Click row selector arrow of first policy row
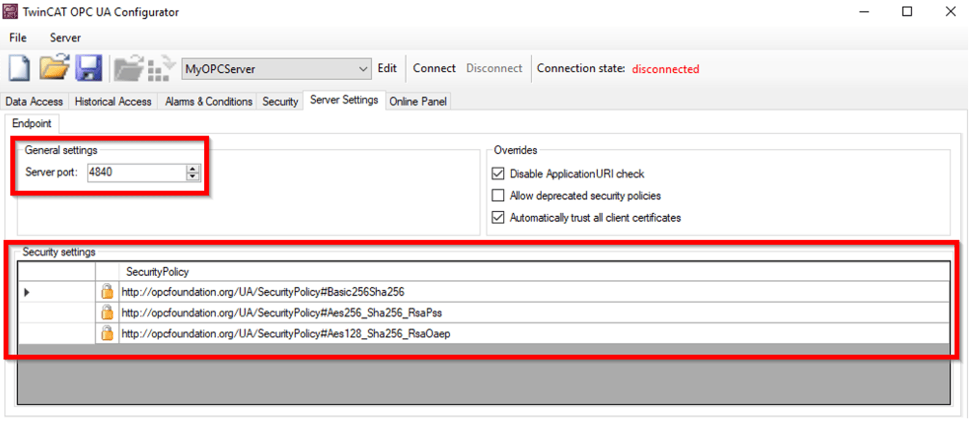This screenshot has height=428, width=980. click(27, 292)
